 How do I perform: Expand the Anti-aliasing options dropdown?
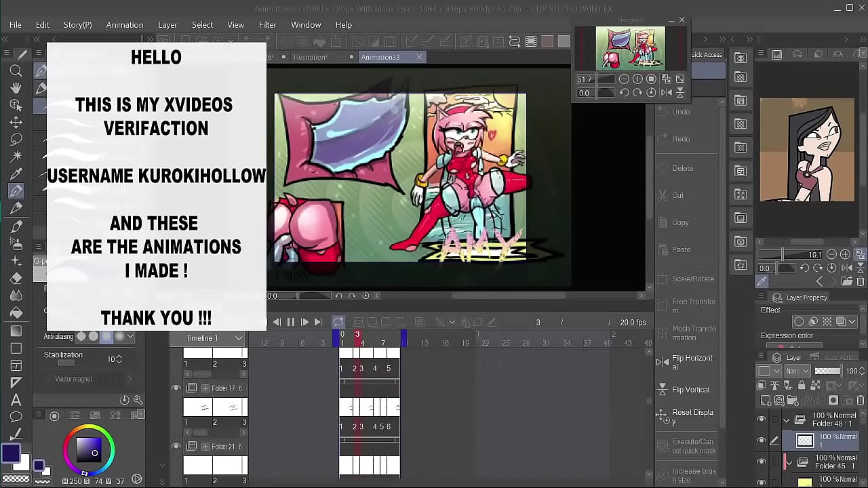[130, 335]
